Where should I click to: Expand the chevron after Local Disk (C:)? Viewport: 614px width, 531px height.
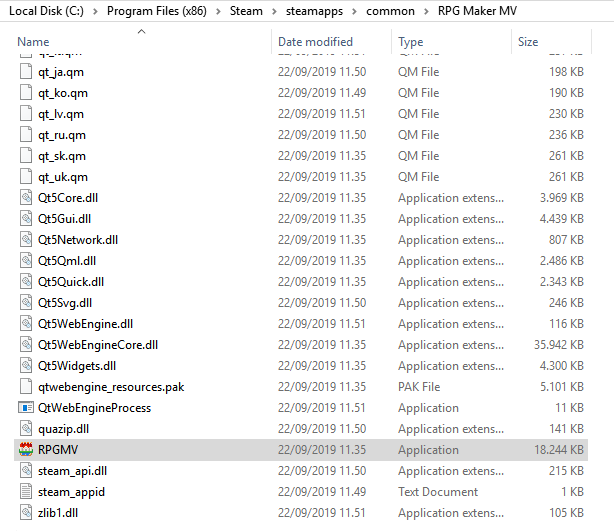[95, 11]
